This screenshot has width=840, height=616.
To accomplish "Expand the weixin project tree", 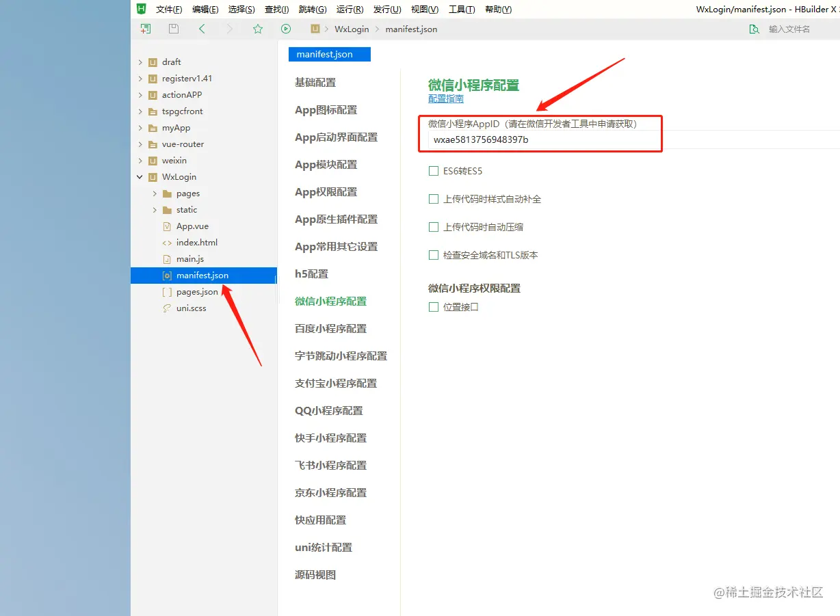I will 140,161.
